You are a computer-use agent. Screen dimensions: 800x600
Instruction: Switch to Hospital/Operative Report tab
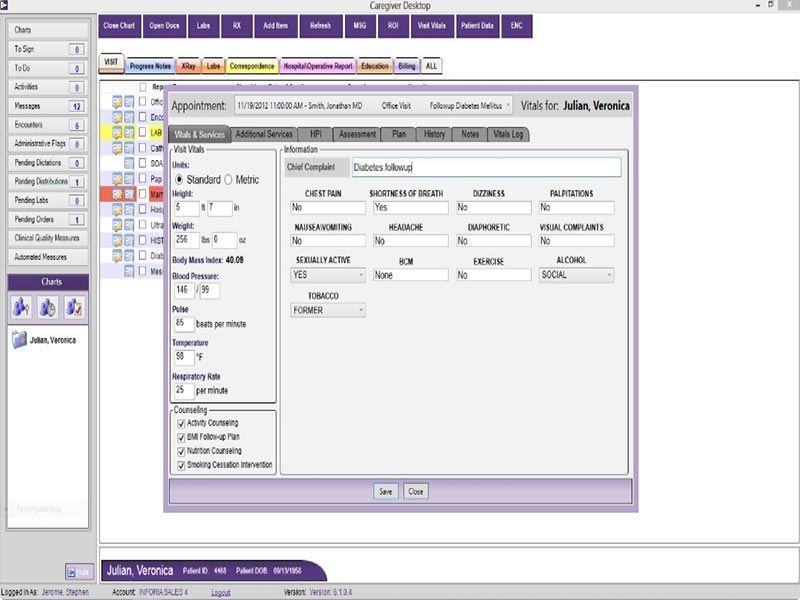point(318,66)
